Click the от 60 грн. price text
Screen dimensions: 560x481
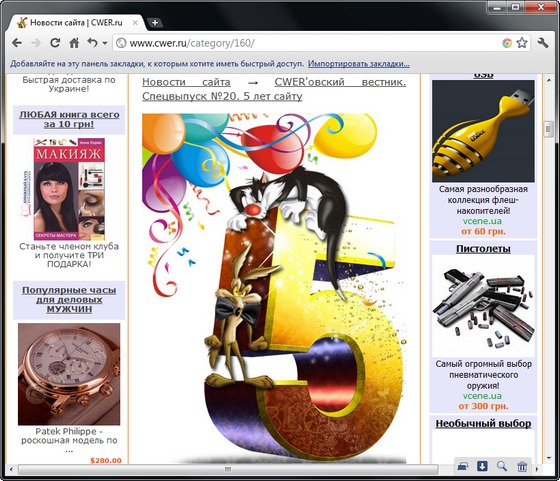pos(483,231)
